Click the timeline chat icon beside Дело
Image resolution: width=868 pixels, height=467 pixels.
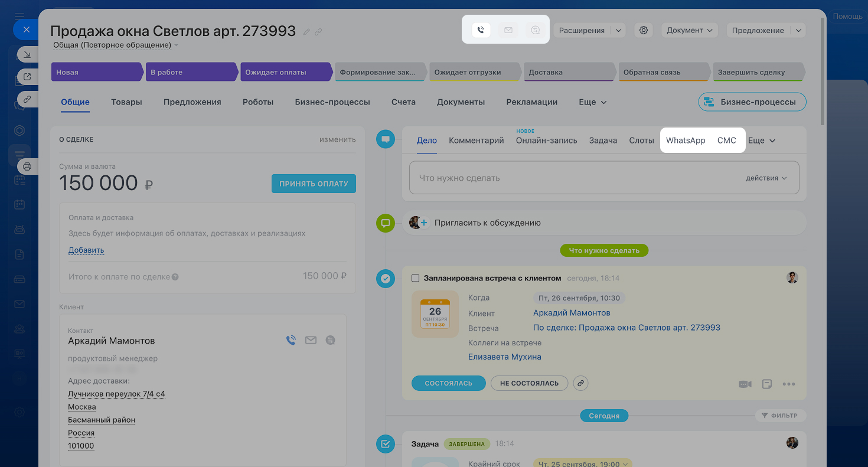386,139
